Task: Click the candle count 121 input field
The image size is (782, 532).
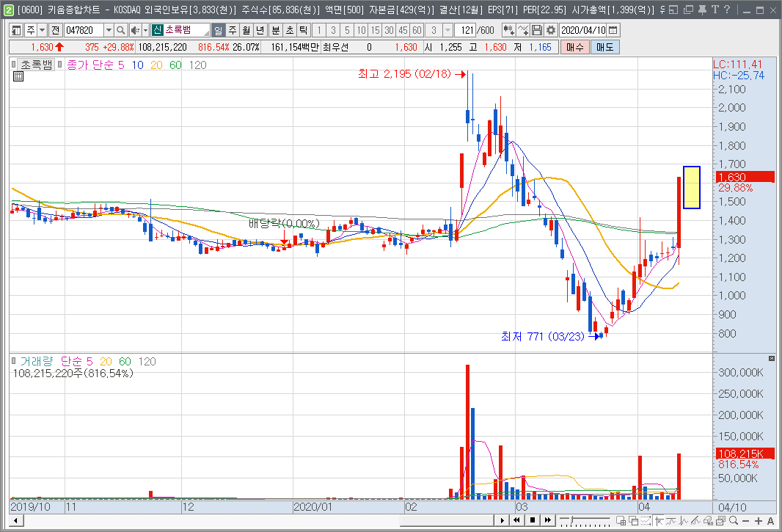Action: pos(465,30)
